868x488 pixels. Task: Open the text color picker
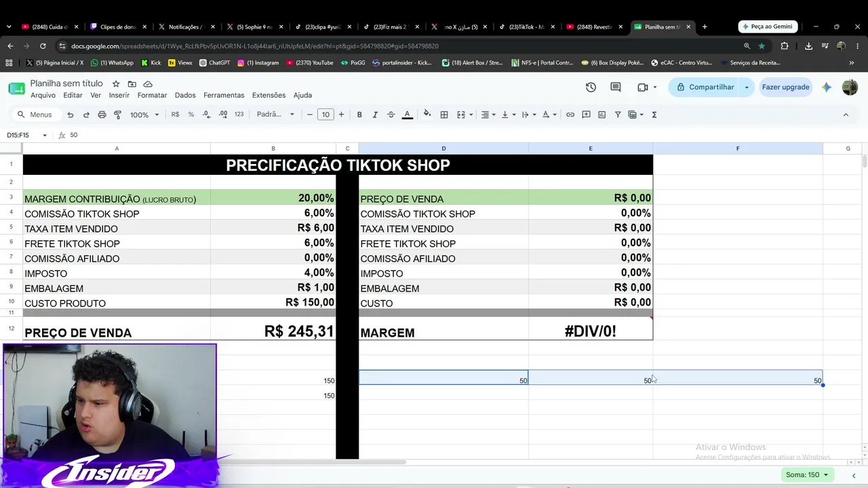(x=408, y=115)
